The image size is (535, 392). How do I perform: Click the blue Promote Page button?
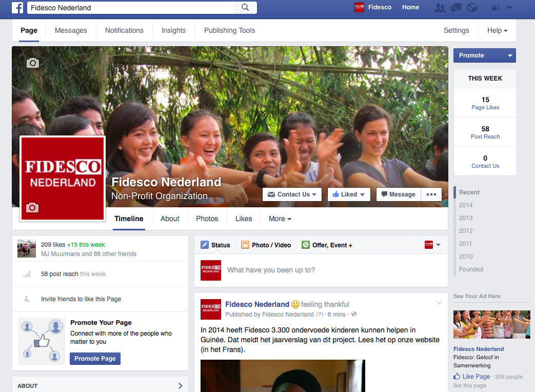pyautogui.click(x=95, y=359)
